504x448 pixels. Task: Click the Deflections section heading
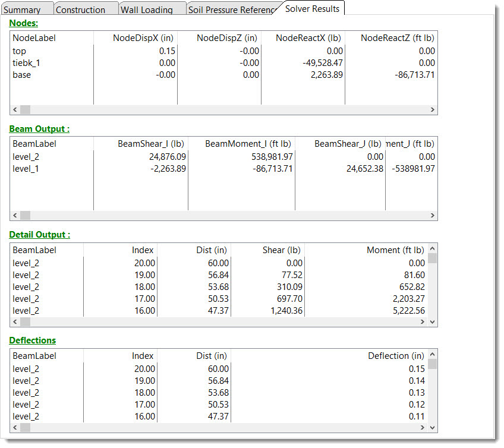33,340
